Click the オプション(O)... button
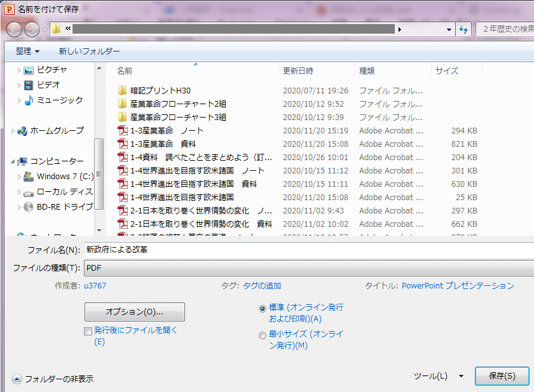This screenshot has width=534, height=392. pyautogui.click(x=135, y=312)
